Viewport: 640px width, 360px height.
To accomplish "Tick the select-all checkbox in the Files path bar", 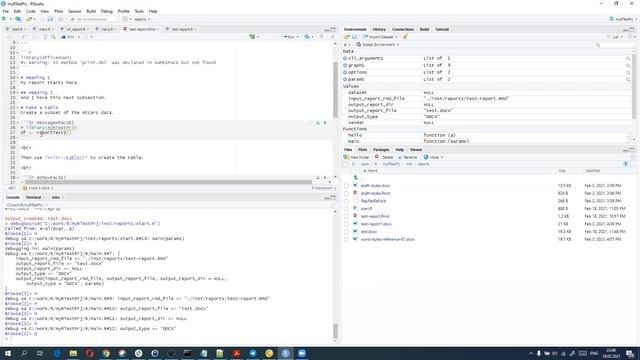I will pos(346,164).
